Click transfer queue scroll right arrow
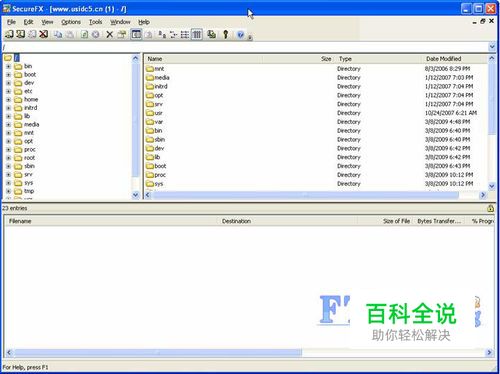Screen dimensions: 500x374 (x=489, y=352)
